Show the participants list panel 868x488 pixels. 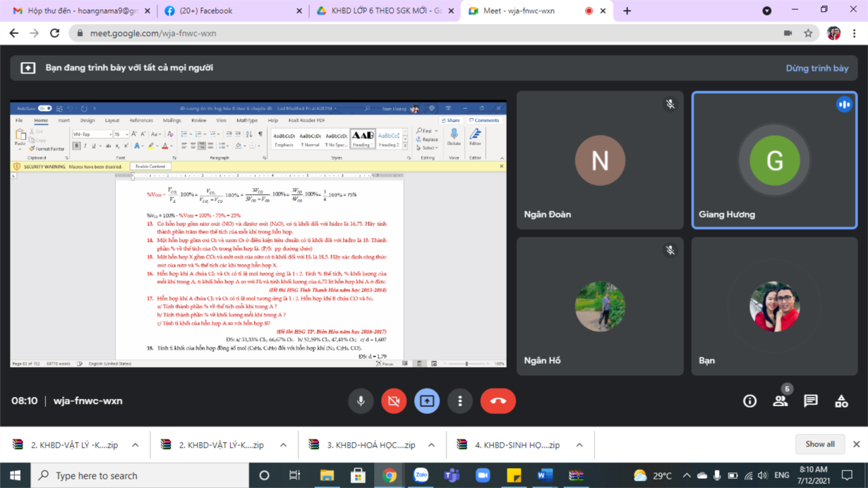[780, 401]
